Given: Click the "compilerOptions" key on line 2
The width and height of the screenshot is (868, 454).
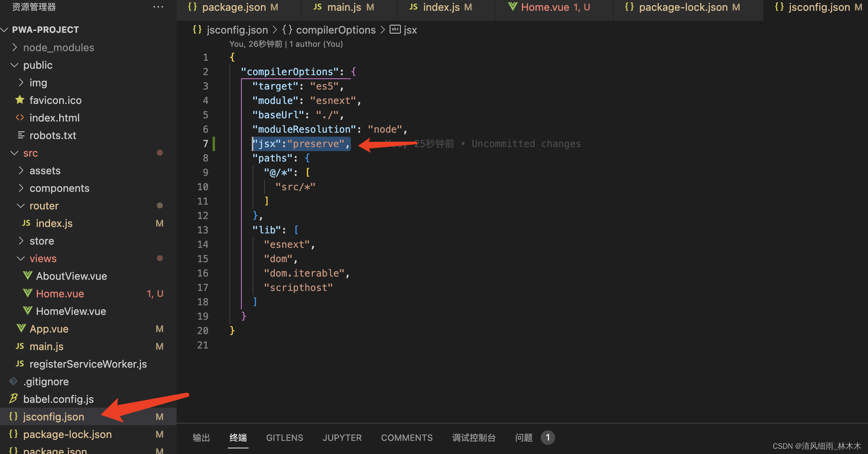Looking at the screenshot, I should tap(290, 72).
